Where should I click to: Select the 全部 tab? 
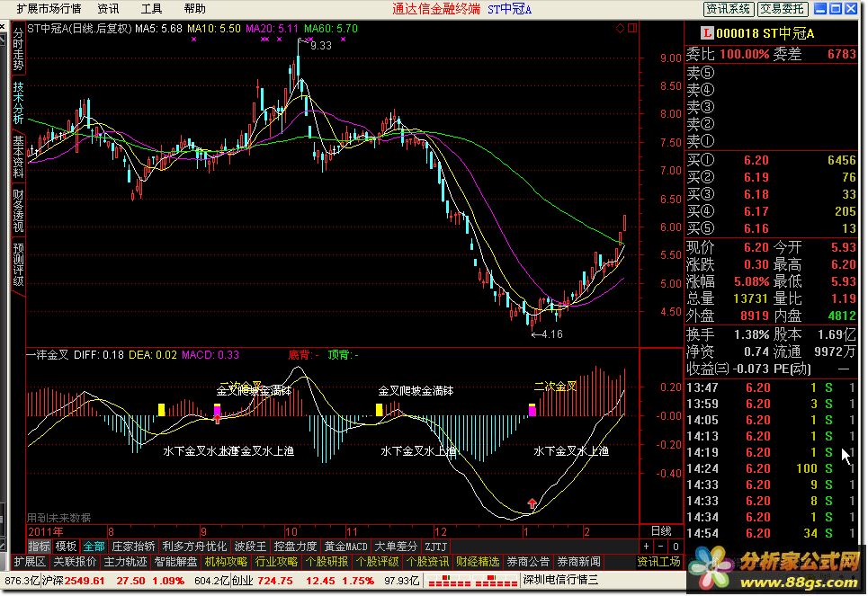coord(94,547)
